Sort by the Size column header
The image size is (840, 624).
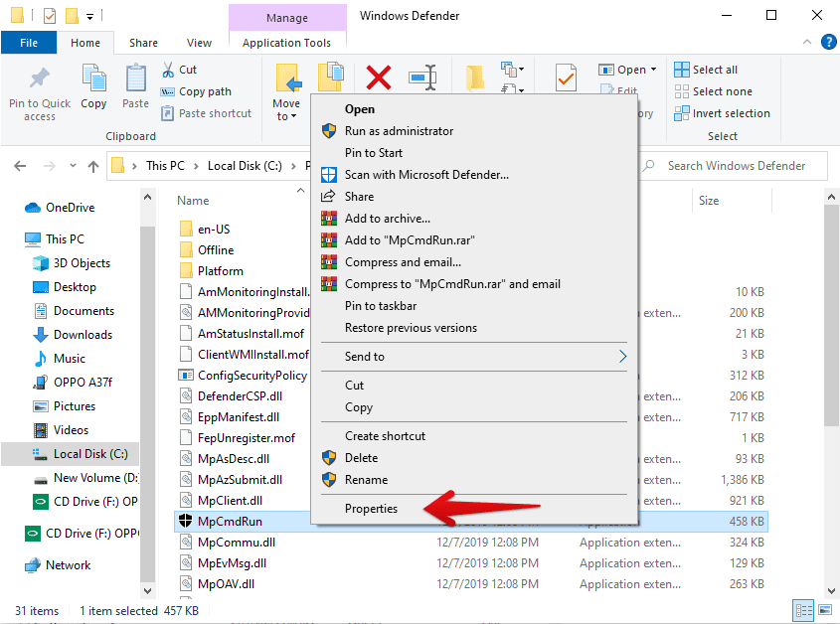click(x=709, y=201)
